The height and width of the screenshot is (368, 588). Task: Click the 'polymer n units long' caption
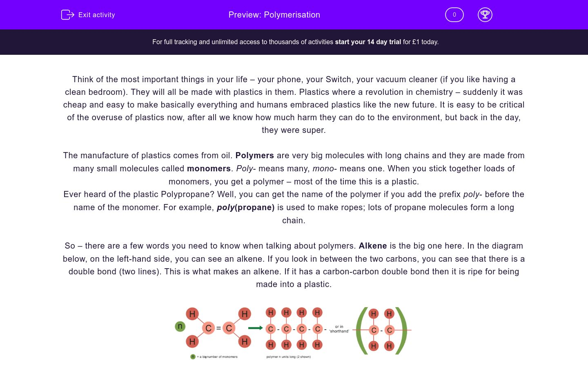[289, 357]
